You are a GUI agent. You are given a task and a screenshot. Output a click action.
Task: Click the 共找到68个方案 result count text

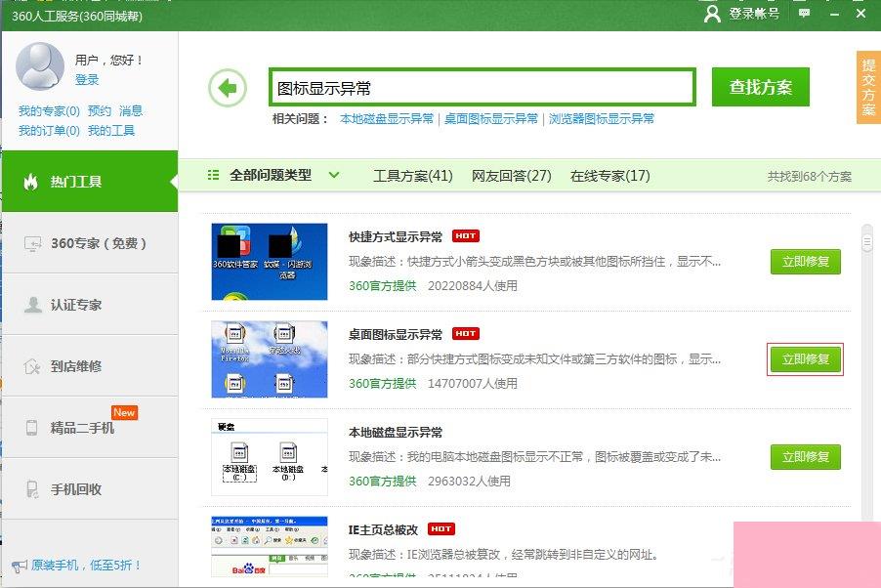[810, 177]
